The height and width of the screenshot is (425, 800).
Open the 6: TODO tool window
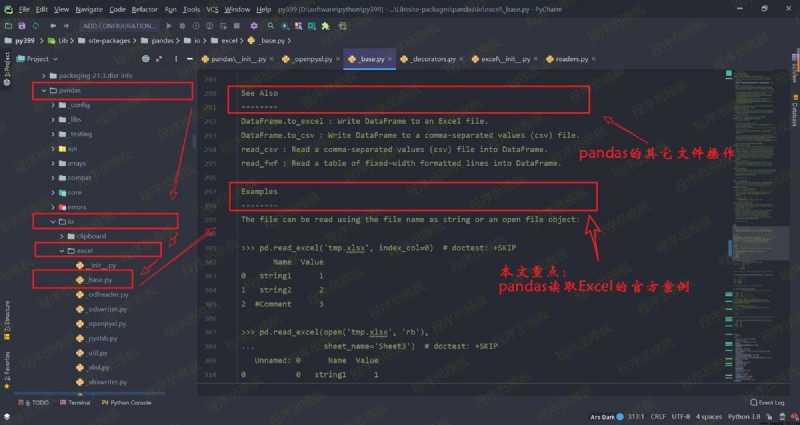tap(34, 403)
